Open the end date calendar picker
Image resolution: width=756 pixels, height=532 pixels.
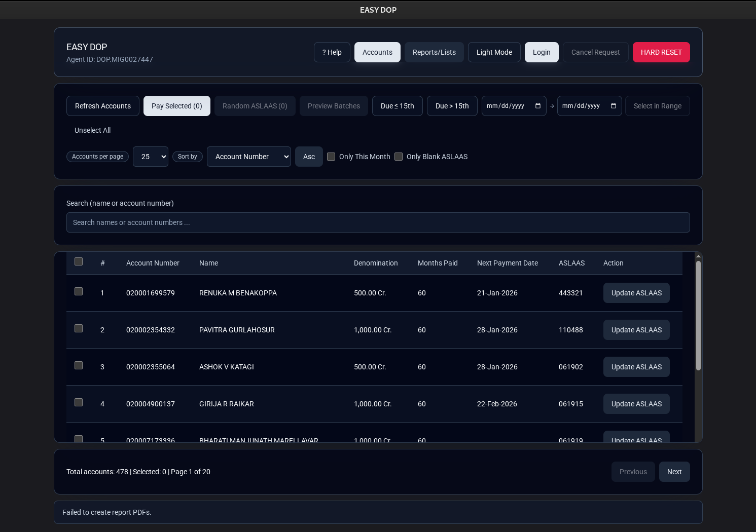(x=614, y=106)
